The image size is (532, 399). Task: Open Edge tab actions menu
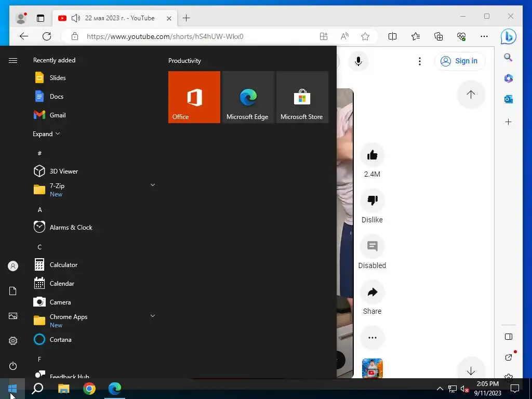[41, 18]
